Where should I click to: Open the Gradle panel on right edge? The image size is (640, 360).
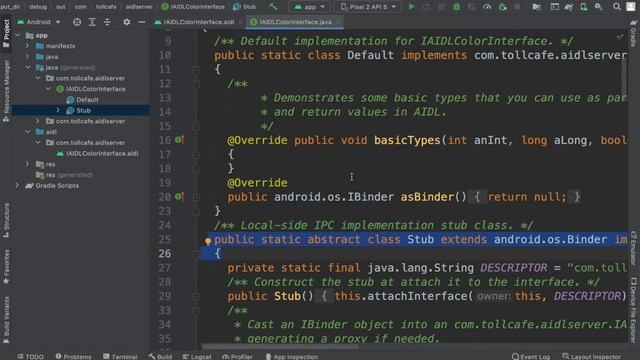[x=634, y=33]
